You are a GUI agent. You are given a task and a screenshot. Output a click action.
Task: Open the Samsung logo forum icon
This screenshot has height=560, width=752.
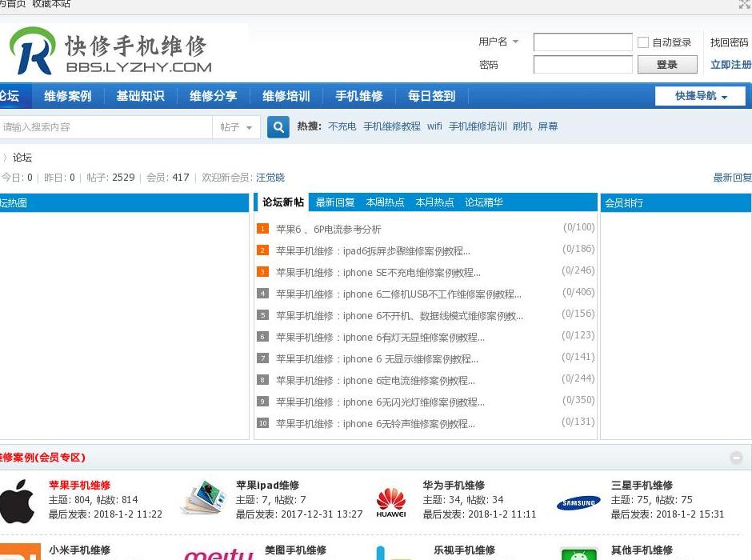pyautogui.click(x=579, y=503)
